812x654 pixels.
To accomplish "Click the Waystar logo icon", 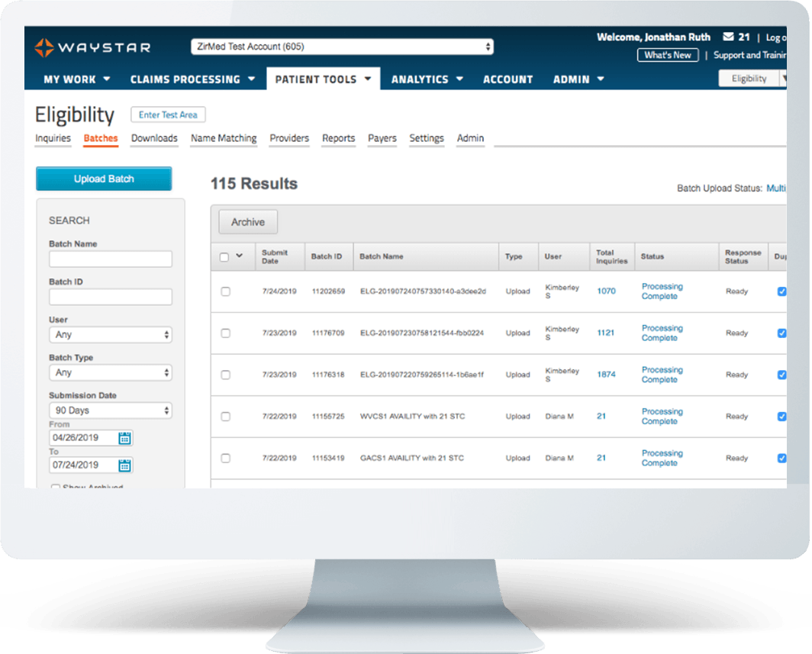I will click(44, 48).
